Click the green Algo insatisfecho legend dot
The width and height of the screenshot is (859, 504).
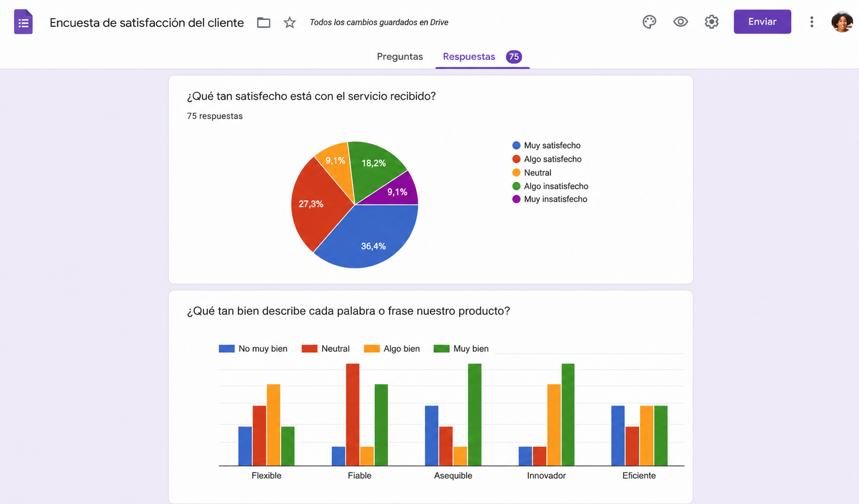[x=516, y=186]
